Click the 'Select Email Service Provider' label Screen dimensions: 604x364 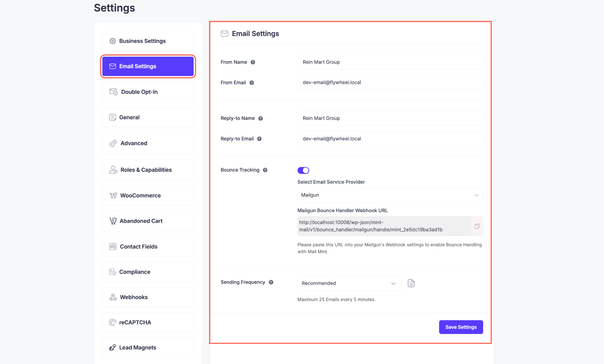[331, 182]
